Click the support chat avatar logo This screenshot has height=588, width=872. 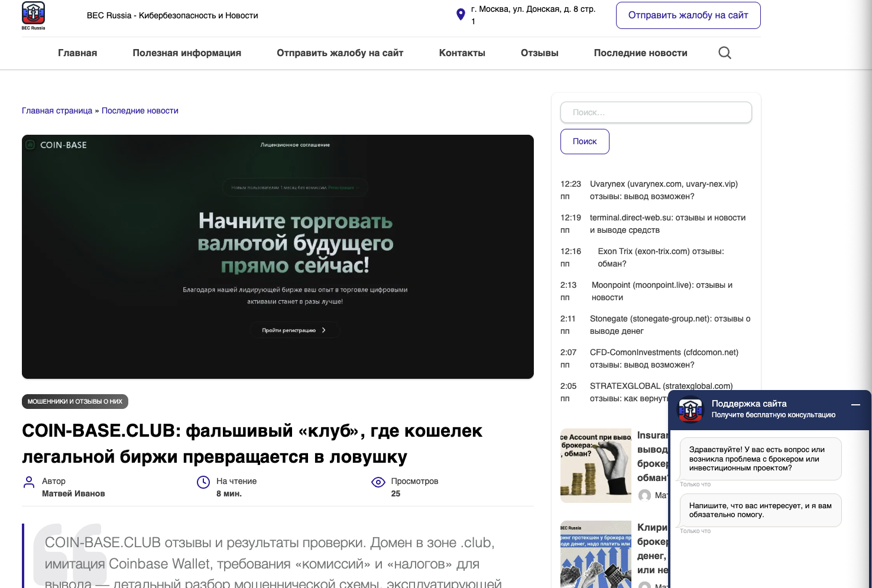pos(690,410)
